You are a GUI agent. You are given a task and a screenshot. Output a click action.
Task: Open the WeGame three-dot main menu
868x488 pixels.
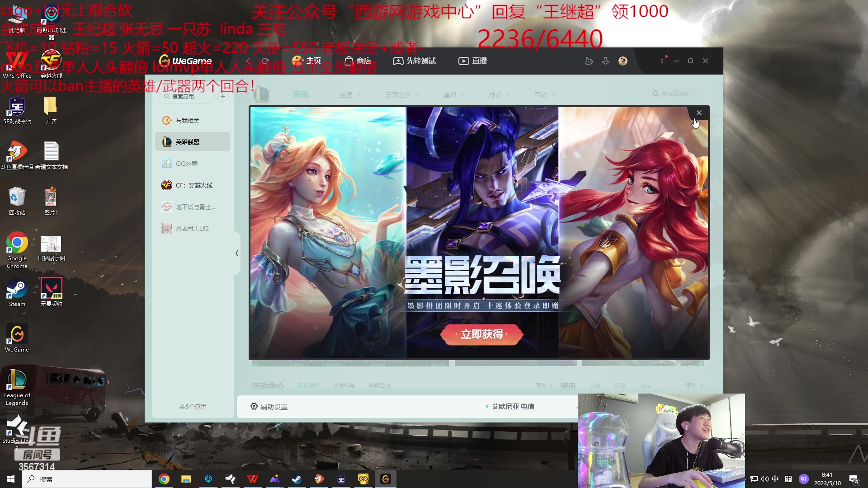[x=662, y=61]
